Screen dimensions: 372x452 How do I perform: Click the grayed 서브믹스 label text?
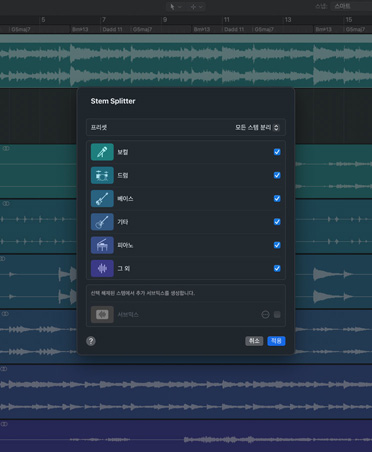coord(128,315)
